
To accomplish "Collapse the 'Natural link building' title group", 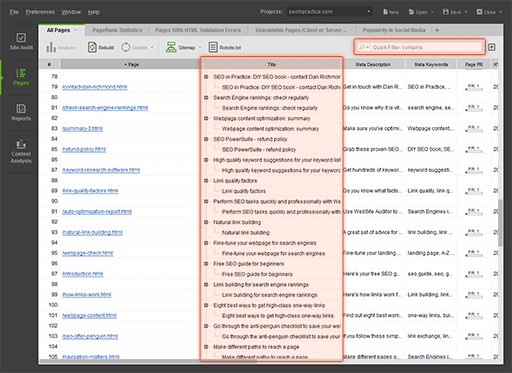I will coord(206,222).
